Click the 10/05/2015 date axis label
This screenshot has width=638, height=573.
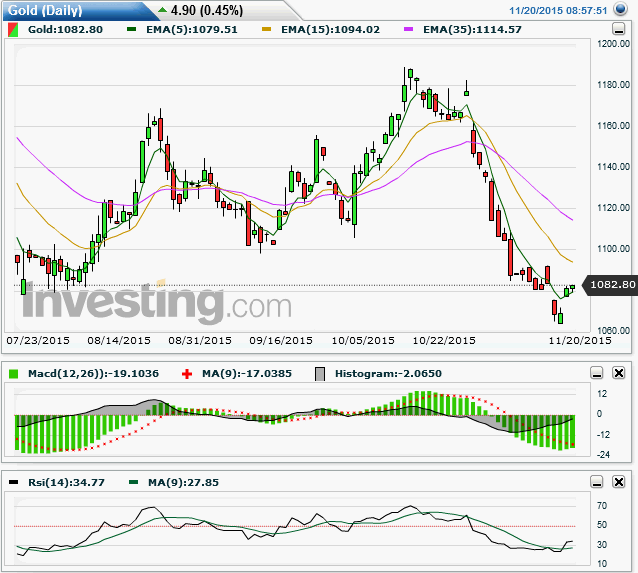coord(363,341)
